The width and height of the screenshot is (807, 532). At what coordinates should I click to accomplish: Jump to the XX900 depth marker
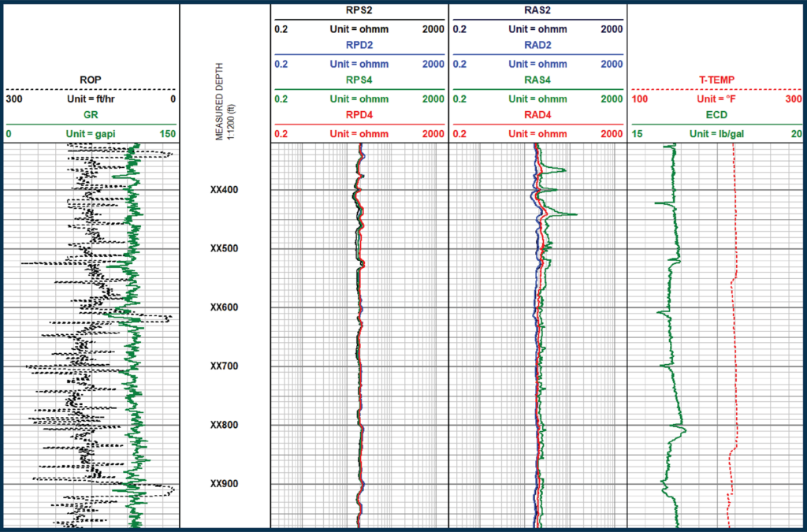[x=225, y=484]
